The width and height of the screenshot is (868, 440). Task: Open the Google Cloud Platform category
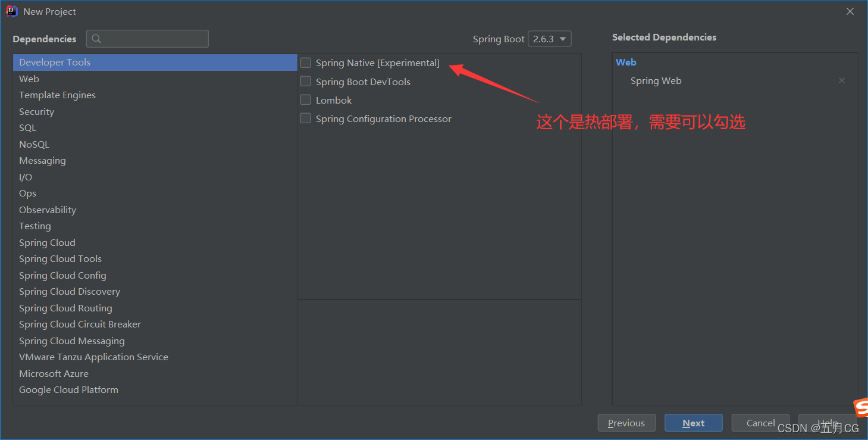pyautogui.click(x=155, y=390)
